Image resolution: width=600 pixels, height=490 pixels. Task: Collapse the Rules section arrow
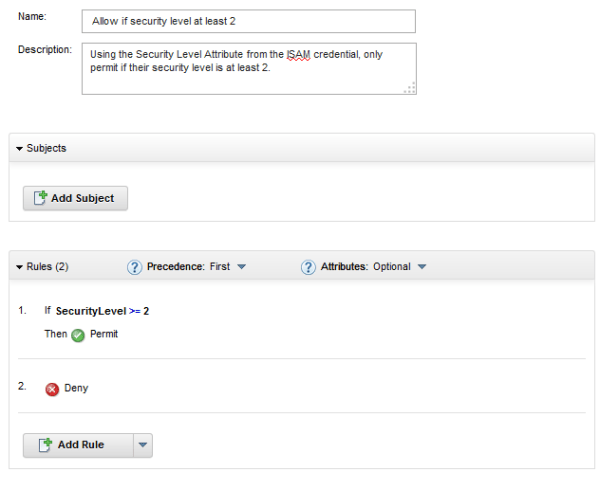click(19, 267)
